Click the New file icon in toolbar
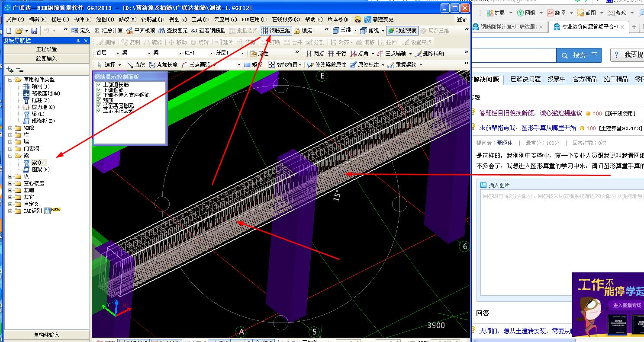 pyautogui.click(x=9, y=31)
